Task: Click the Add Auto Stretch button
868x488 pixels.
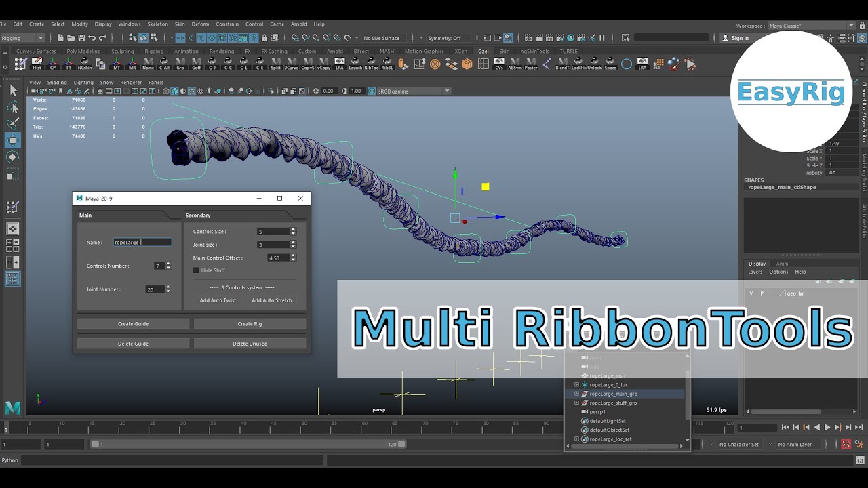Action: [x=271, y=300]
